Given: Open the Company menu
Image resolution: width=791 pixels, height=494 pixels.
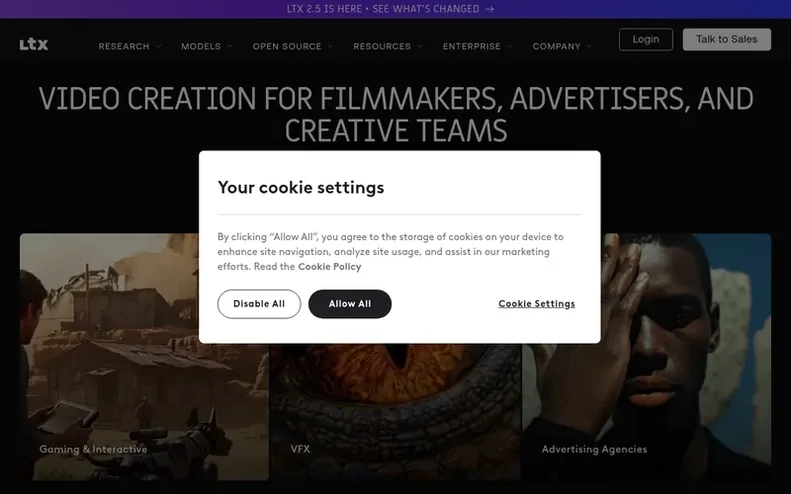Looking at the screenshot, I should [x=556, y=46].
